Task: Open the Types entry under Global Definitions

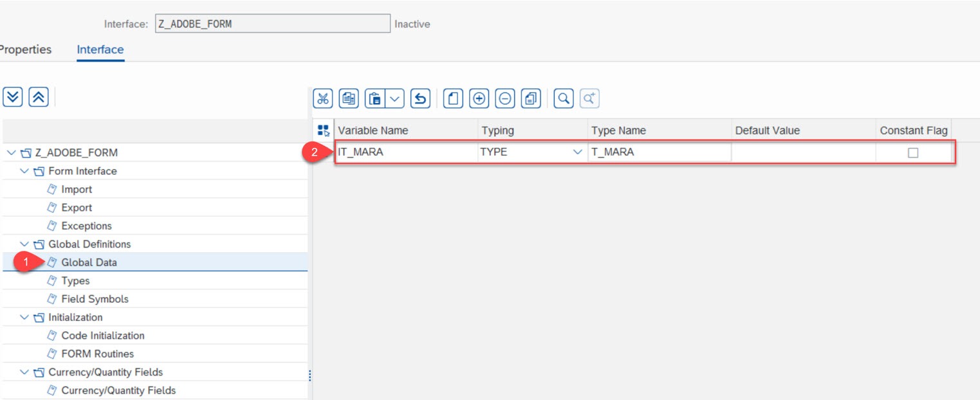Action: pyautogui.click(x=75, y=280)
